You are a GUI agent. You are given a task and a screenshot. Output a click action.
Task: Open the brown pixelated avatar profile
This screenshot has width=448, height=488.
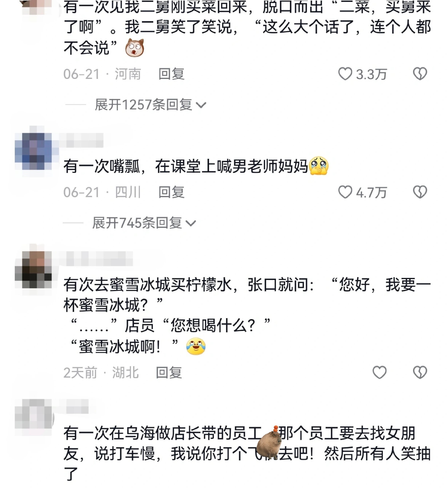pyautogui.click(x=33, y=270)
